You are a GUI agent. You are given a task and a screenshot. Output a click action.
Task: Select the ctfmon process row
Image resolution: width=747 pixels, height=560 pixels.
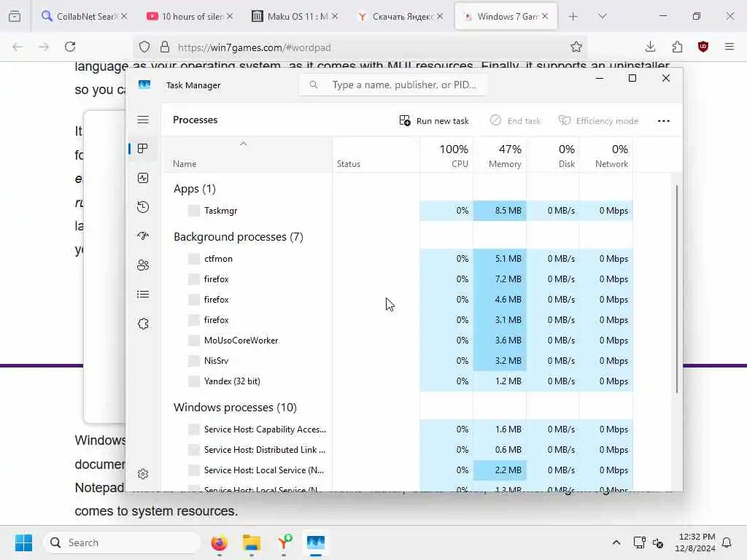click(x=398, y=259)
